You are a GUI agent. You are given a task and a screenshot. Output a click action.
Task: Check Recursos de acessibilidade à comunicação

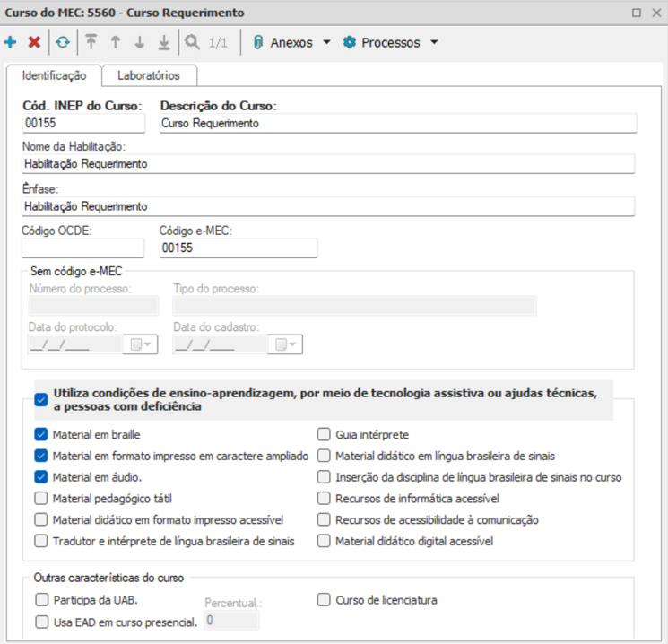[324, 519]
